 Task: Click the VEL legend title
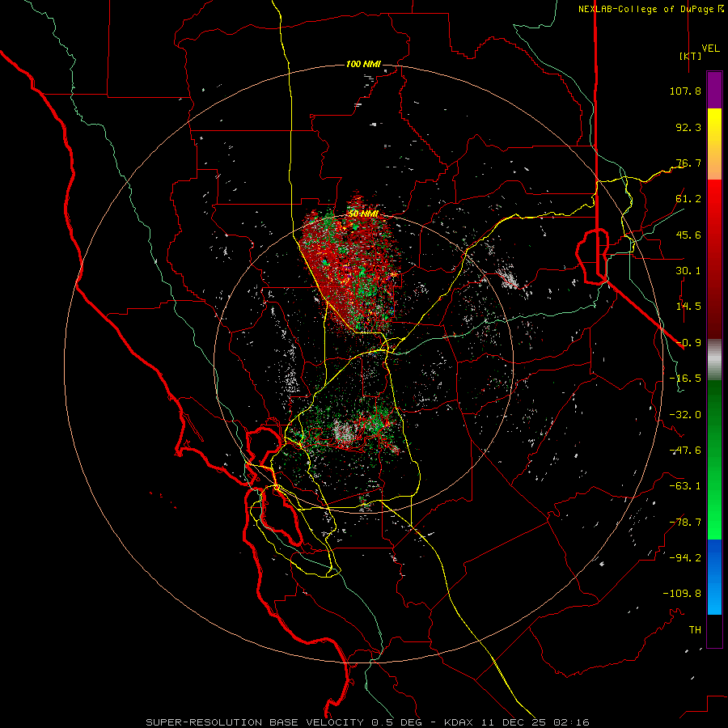tap(710, 49)
